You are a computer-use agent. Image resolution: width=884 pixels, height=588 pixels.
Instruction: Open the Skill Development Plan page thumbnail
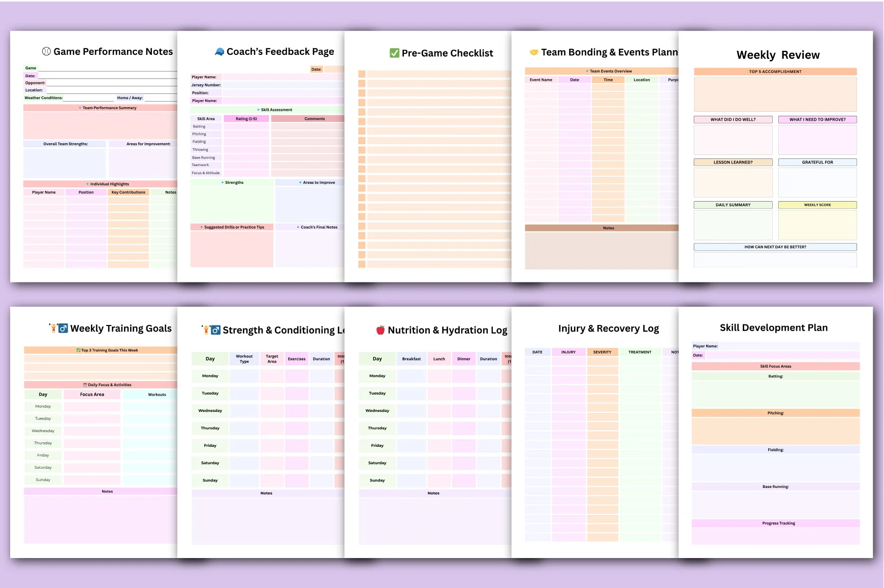pyautogui.click(x=775, y=432)
